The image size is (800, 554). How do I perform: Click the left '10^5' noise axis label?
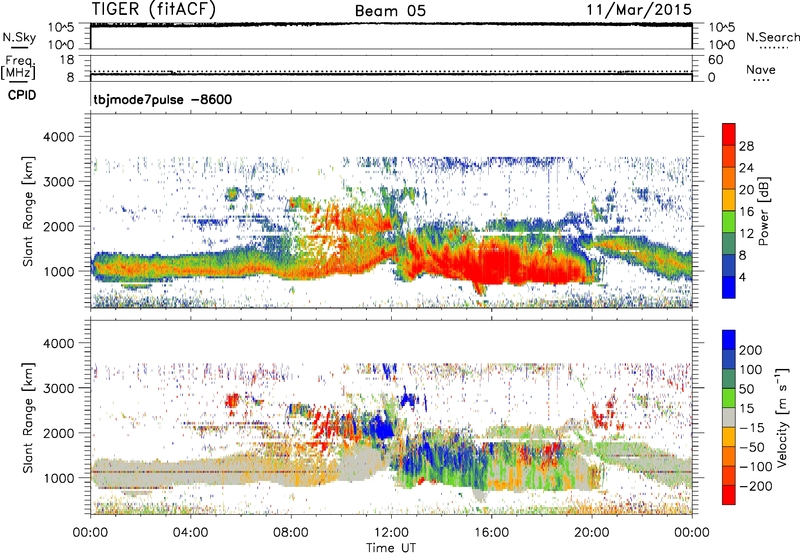point(61,27)
